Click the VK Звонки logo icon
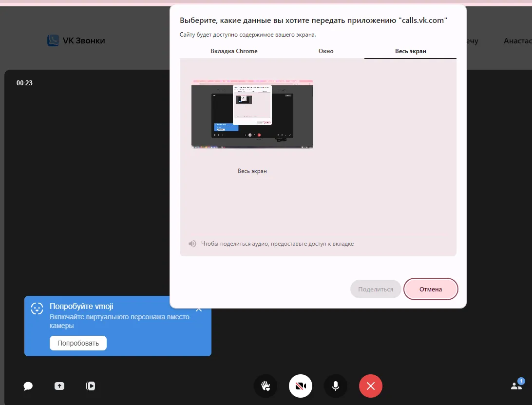The width and height of the screenshot is (532, 405). tap(53, 40)
